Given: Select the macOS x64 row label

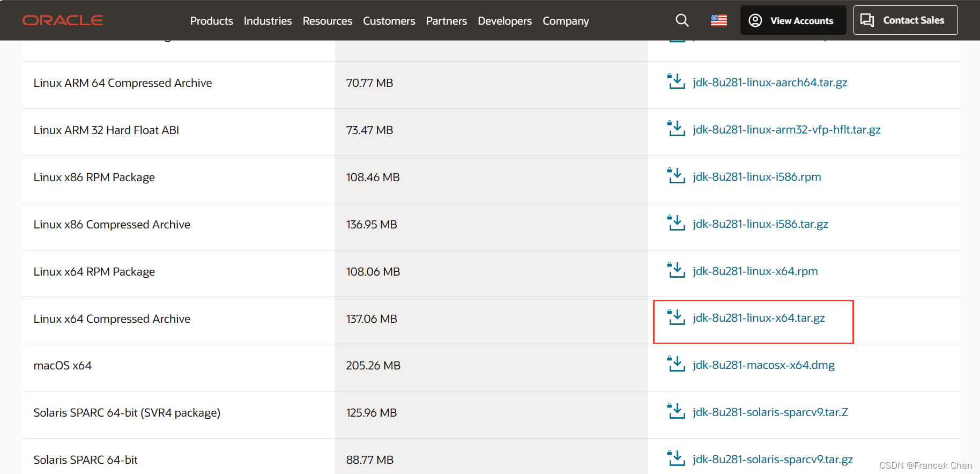Looking at the screenshot, I should click(63, 366).
